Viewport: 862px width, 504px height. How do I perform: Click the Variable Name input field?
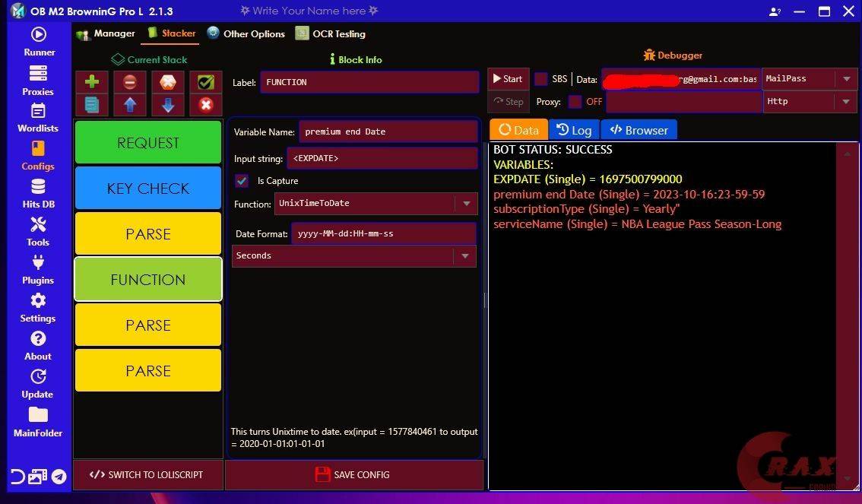coord(388,132)
